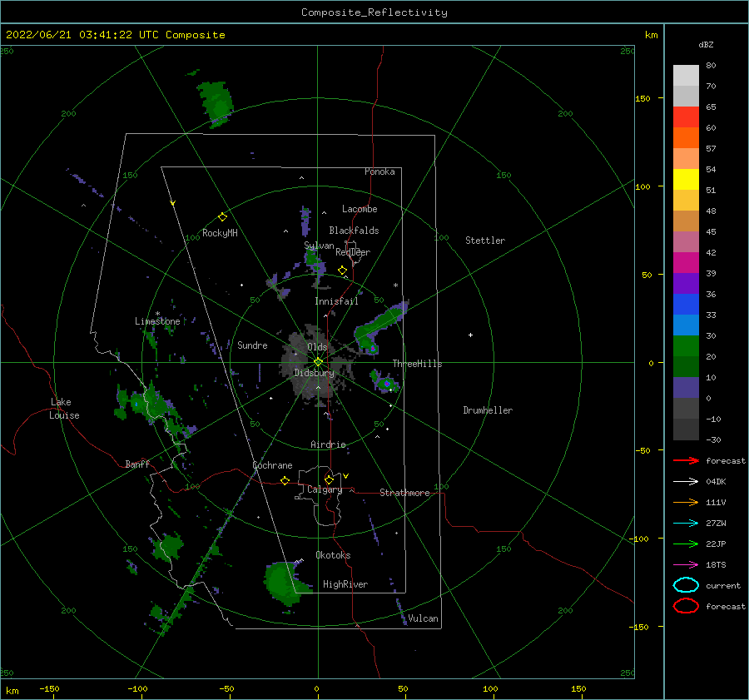
Task: Select the 80 dBZ white color swatch
Action: pos(686,76)
